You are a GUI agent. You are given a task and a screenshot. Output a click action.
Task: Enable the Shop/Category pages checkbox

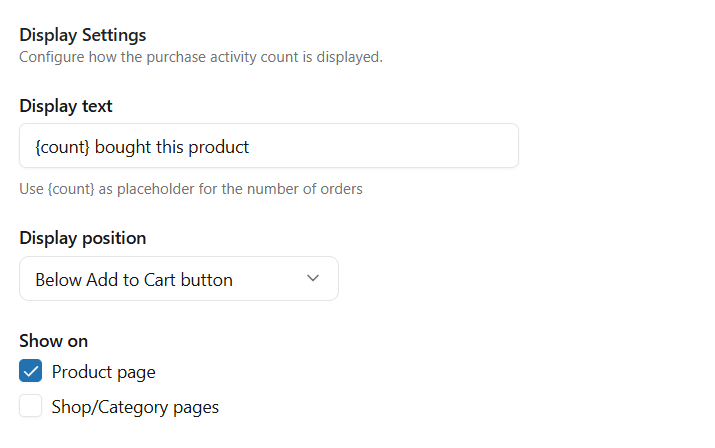point(31,406)
